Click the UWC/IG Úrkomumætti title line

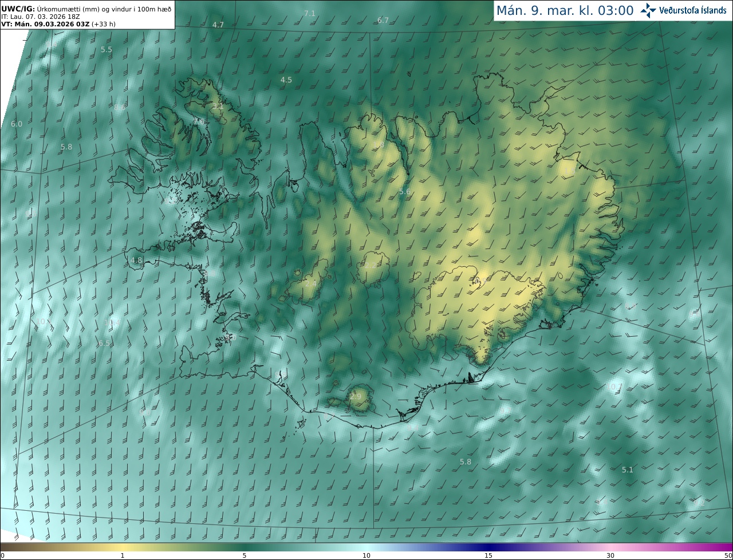[86, 9]
